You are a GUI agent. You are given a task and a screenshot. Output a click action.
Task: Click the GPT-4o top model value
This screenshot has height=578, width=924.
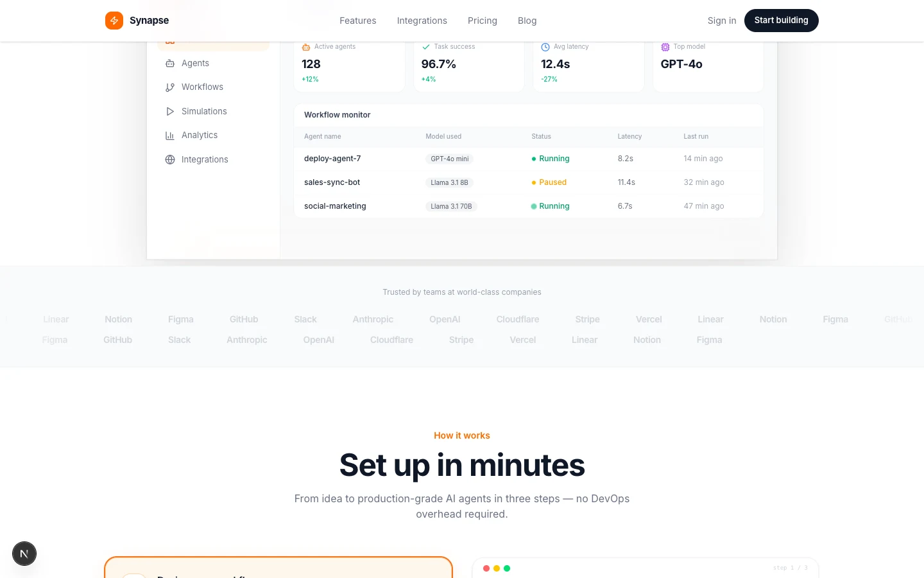(681, 64)
